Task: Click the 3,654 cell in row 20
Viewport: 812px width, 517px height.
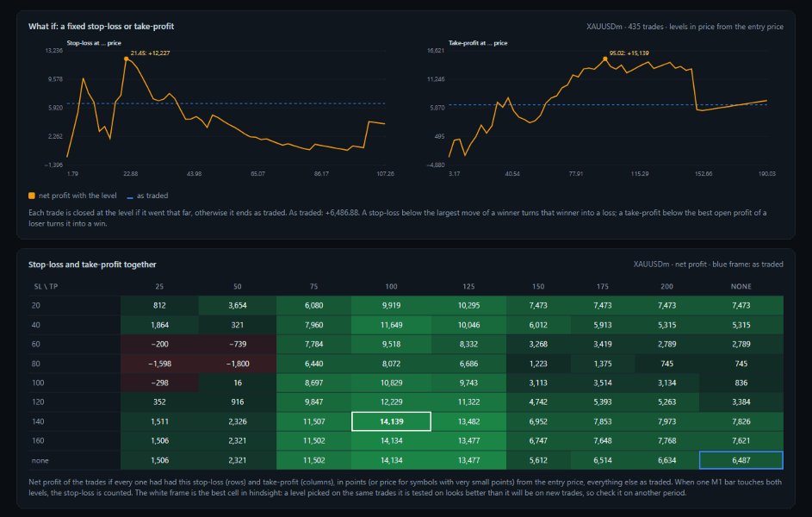Action: 237,306
